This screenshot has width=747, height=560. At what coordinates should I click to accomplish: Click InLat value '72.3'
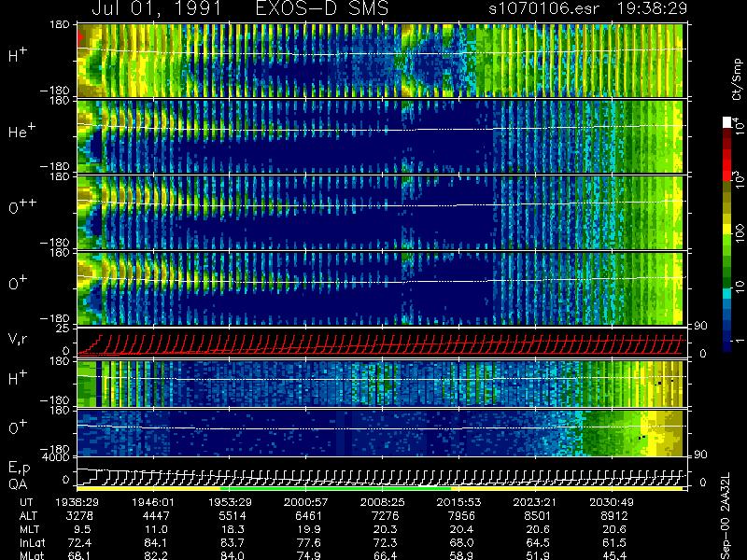(385, 542)
